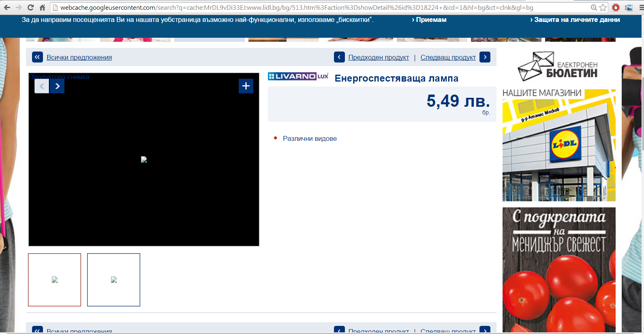Click the zoom magnifier in the address bar
Image resolution: width=644 pixels, height=334 pixels.
(x=594, y=7)
